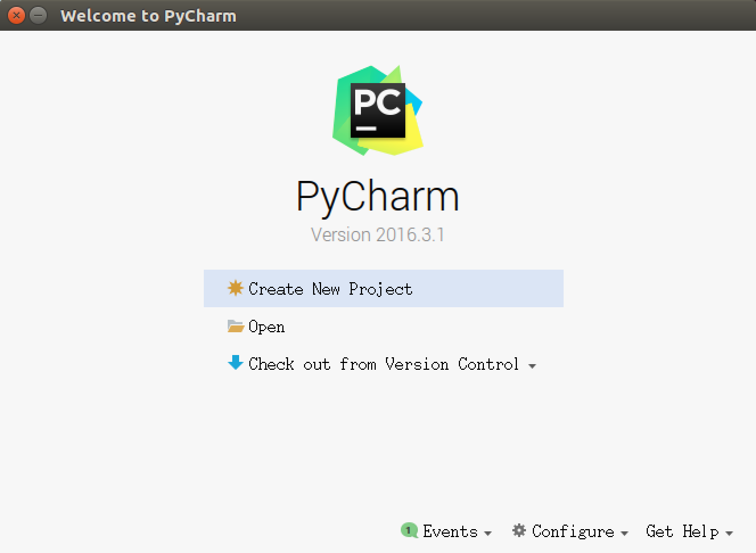Close the Welcome to PyCharm window
Image resolution: width=756 pixels, height=553 pixels.
pos(16,15)
